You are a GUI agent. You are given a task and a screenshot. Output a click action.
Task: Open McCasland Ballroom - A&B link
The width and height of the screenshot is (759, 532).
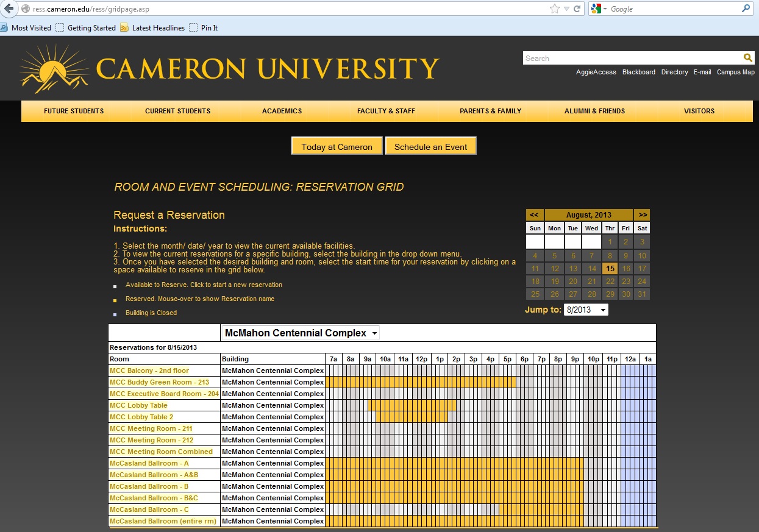(x=154, y=475)
